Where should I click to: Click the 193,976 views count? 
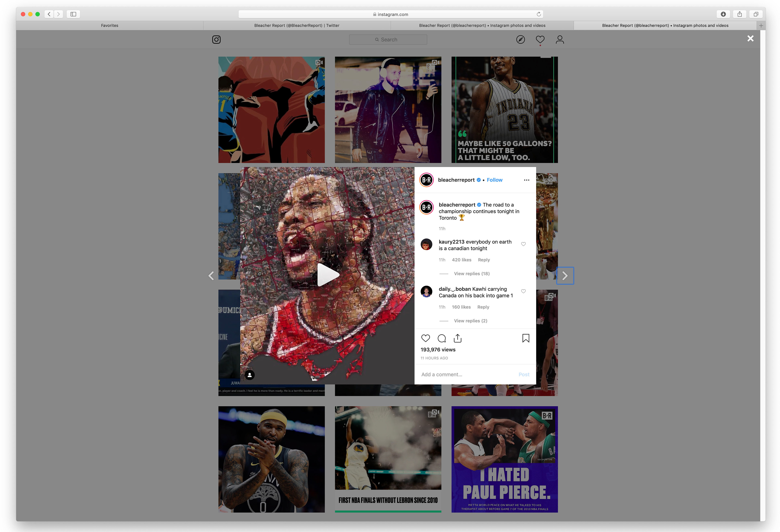[x=438, y=349]
